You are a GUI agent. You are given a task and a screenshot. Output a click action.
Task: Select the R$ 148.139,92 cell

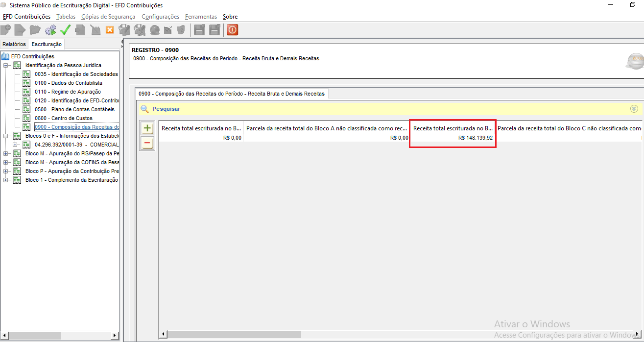coord(453,138)
